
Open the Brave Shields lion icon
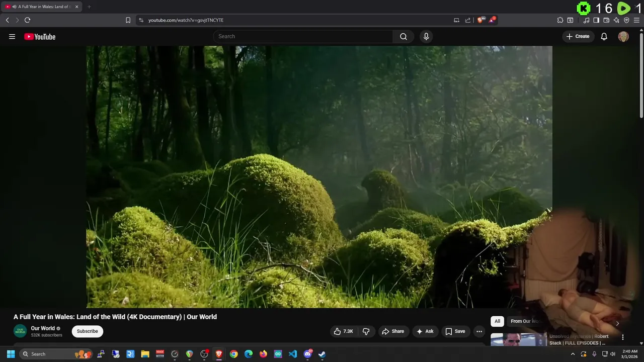[480, 20]
